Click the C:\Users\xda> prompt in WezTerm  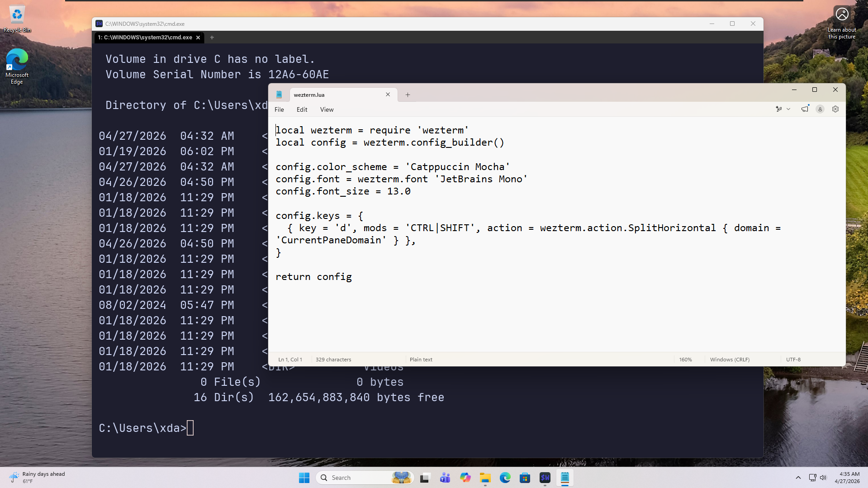[x=142, y=428]
